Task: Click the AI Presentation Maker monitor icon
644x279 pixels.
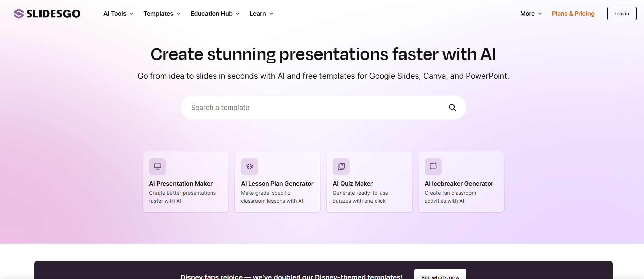Action: tap(158, 167)
